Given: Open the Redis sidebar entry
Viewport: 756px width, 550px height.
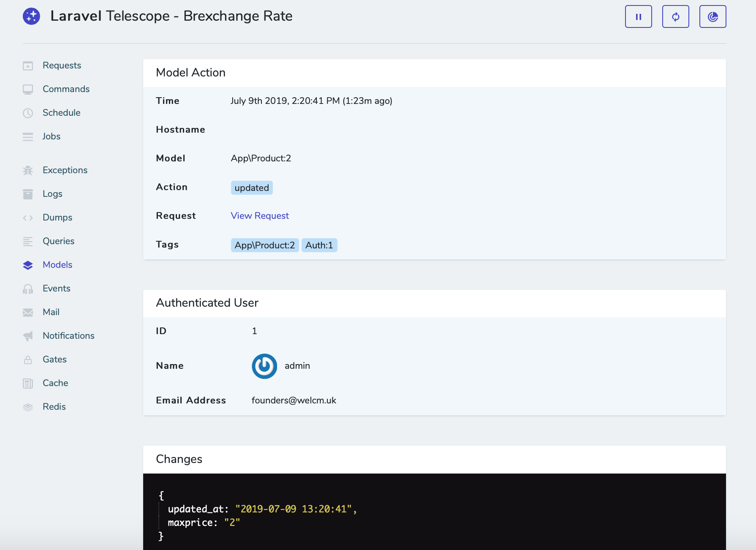Looking at the screenshot, I should (x=54, y=407).
